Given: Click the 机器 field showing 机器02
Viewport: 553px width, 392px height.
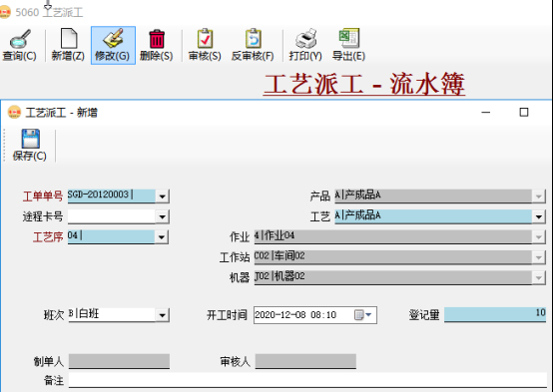Looking at the screenshot, I should (393, 277).
